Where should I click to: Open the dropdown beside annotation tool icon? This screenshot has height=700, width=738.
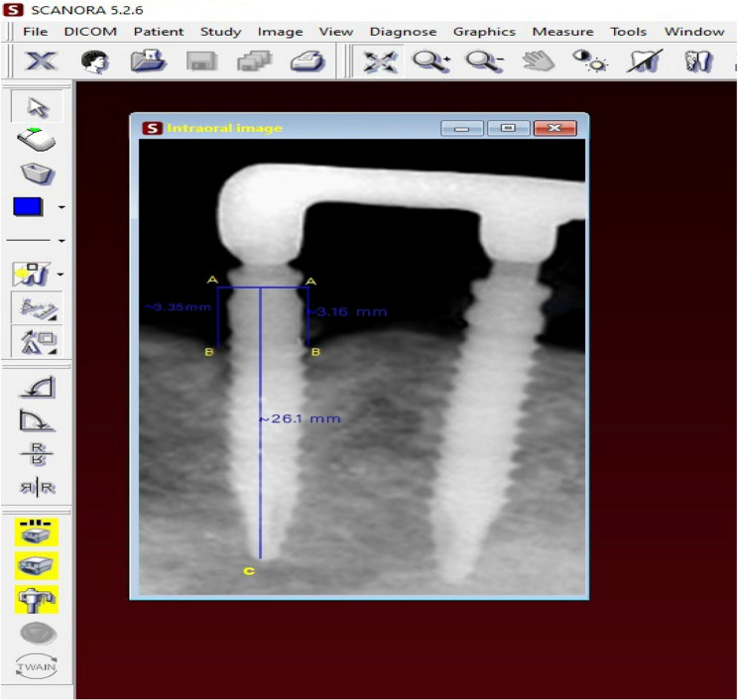[61, 275]
